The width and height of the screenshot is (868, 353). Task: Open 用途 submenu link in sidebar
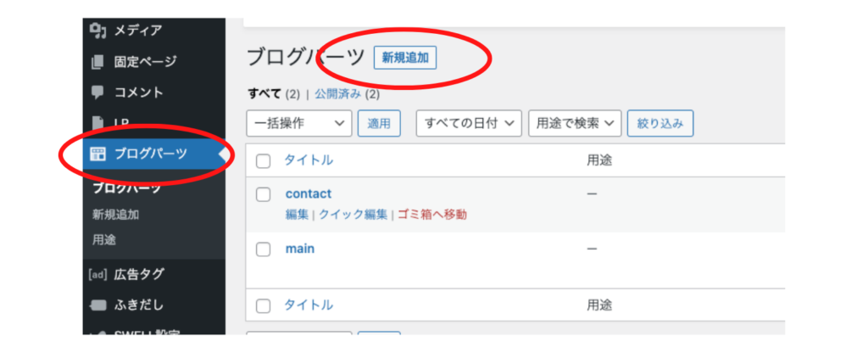103,240
